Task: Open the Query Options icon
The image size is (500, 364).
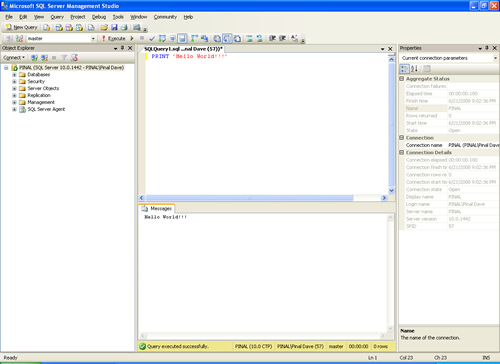Action: pos(172,39)
